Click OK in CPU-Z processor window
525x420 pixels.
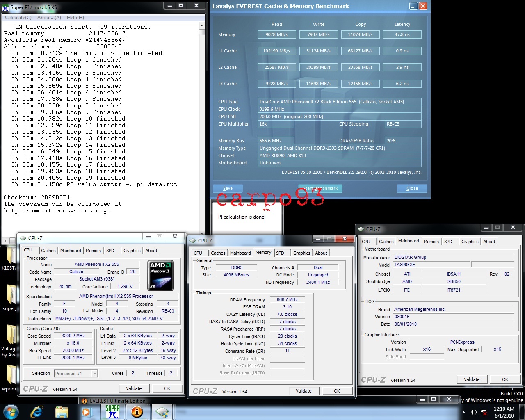click(167, 388)
